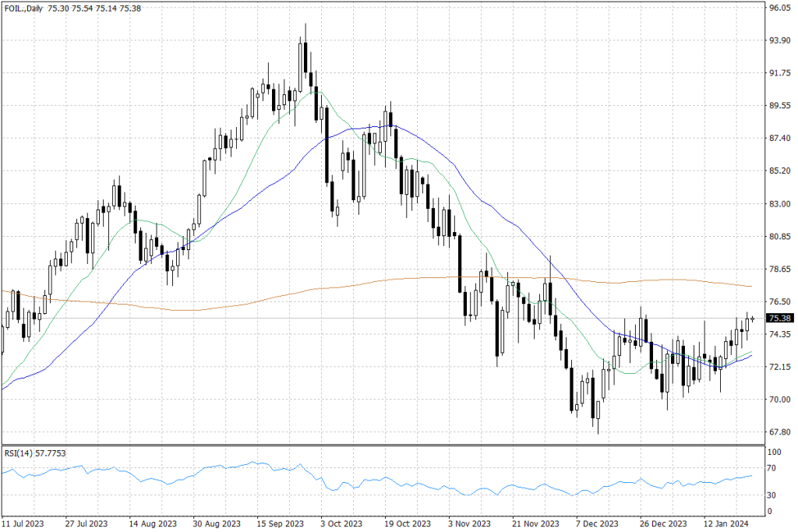Click the 67.80 price axis label

click(x=779, y=432)
